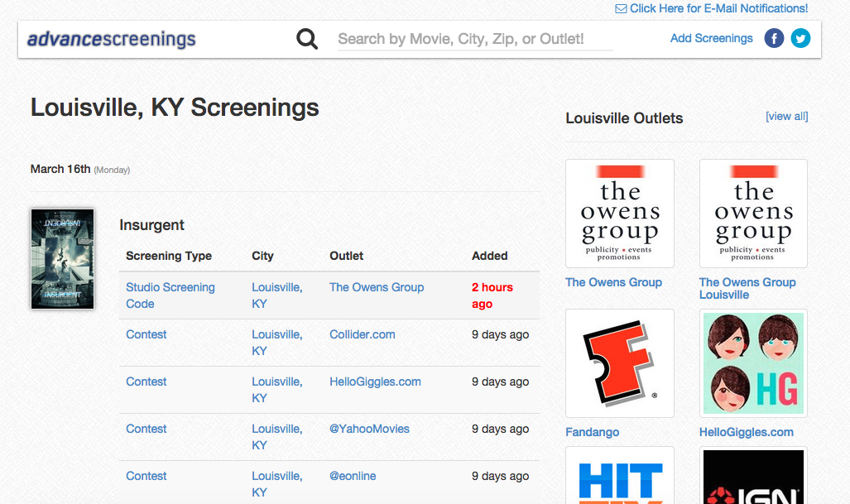Screen dimensions: 850x504
Task: Click the magnifying glass search icon
Action: 307,39
